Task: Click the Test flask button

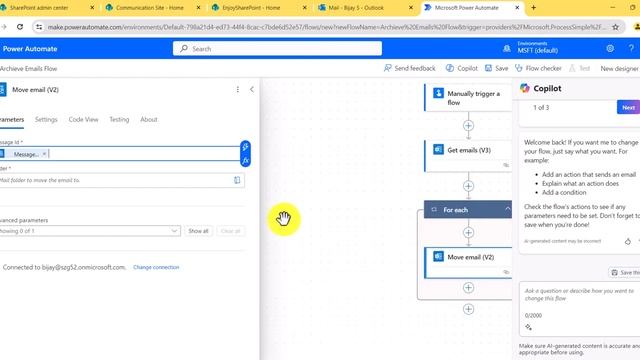Action: pos(579,68)
